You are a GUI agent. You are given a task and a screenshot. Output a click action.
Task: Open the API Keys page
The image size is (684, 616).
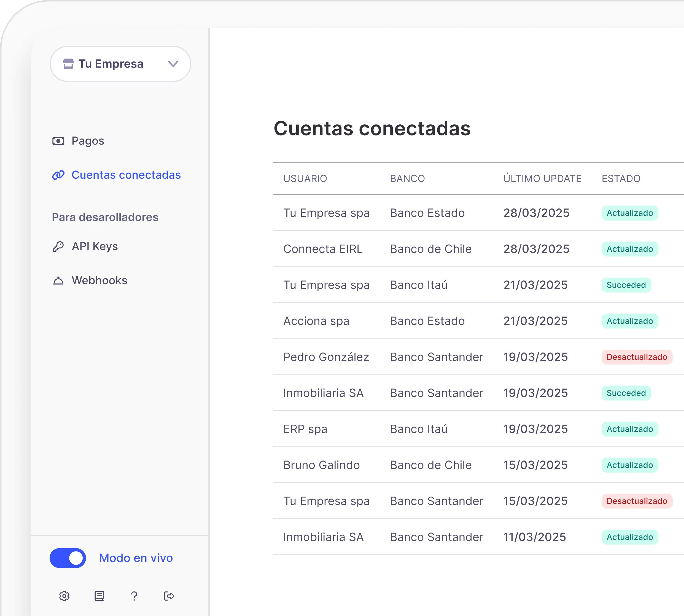[94, 246]
